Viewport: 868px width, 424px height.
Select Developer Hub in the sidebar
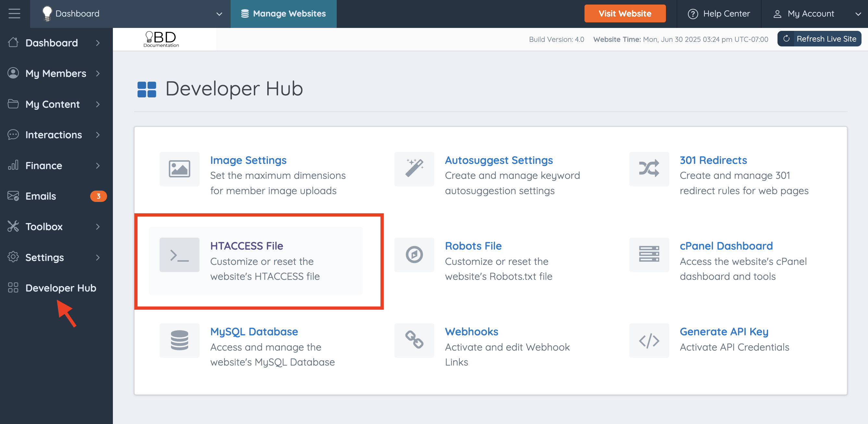coord(61,288)
